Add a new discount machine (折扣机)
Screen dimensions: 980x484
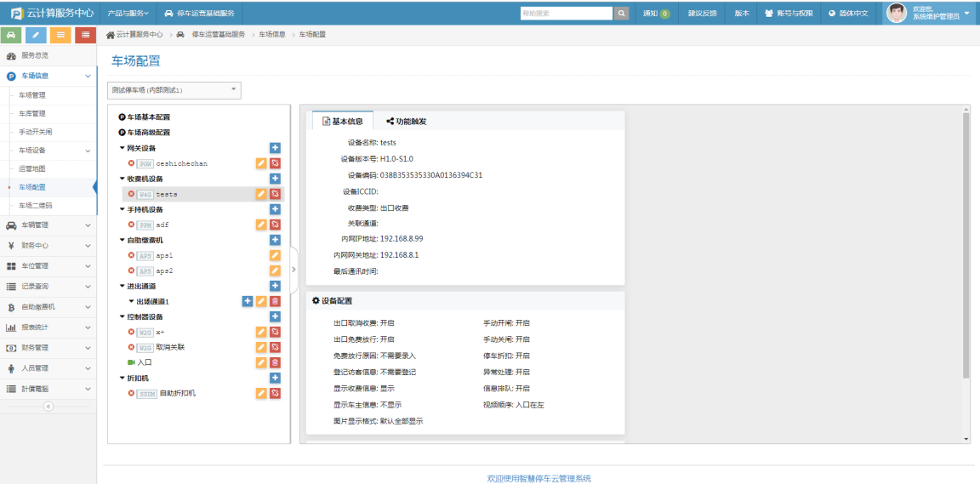tap(275, 378)
